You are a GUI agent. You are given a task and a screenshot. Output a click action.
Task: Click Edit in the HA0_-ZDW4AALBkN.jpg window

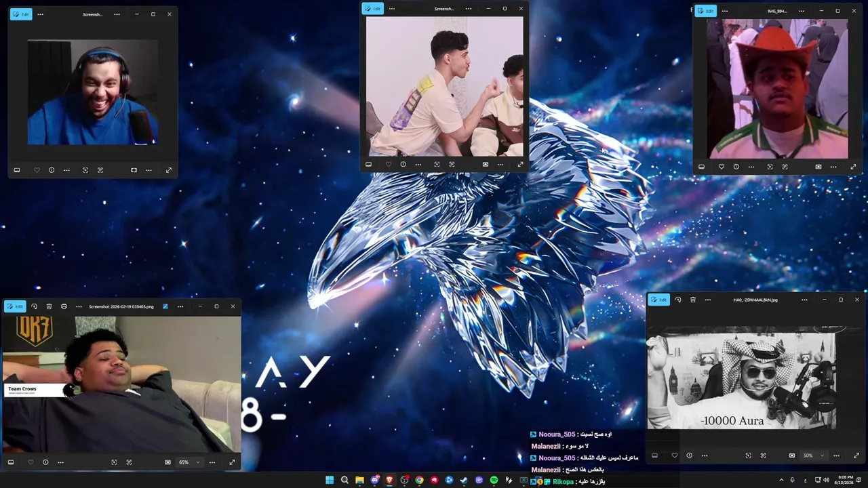coord(659,300)
